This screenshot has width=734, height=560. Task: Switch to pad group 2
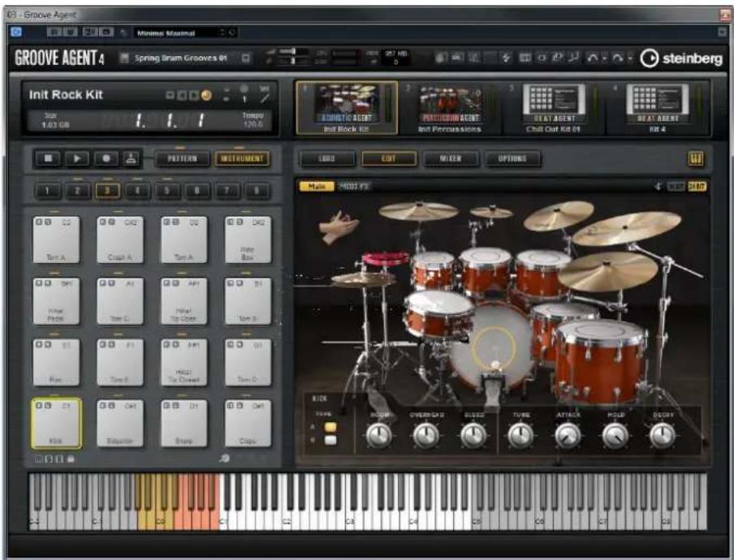click(x=77, y=191)
